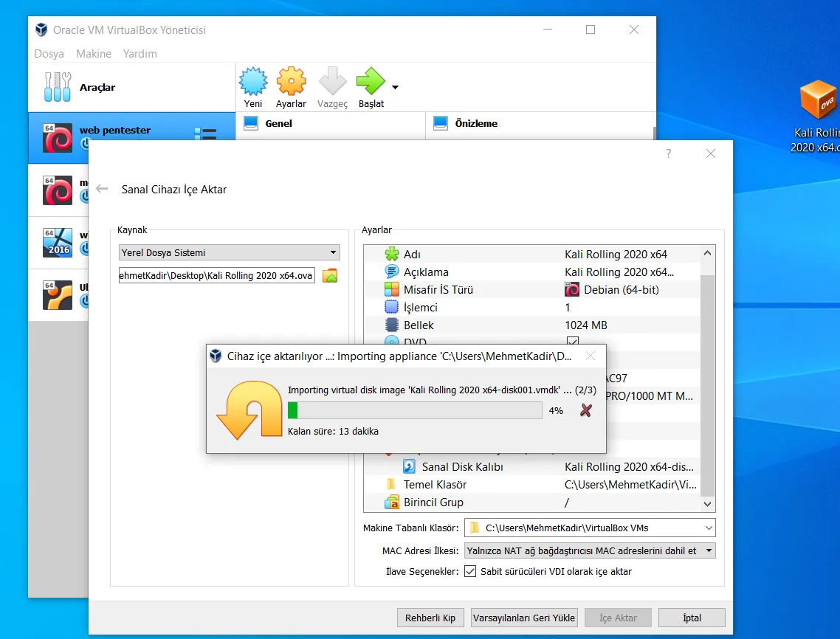This screenshot has height=639, width=840.
Task: Click the Sanal Disk Kalıbı disk icon
Action: click(409, 466)
